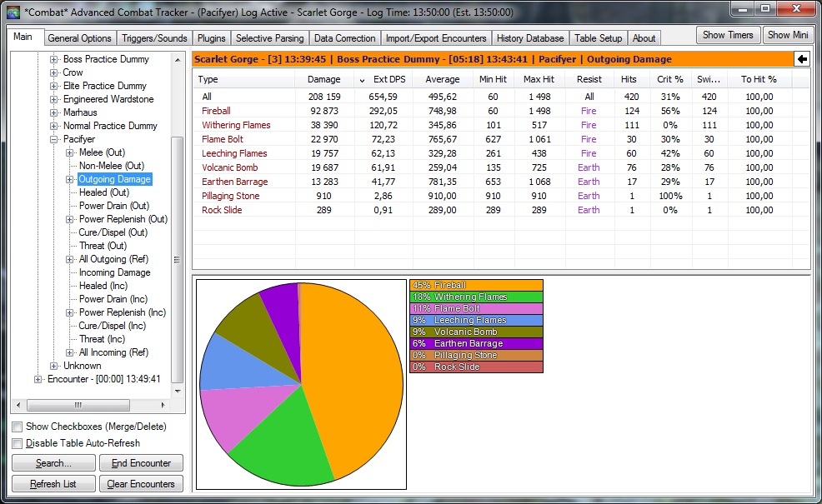Viewport: 822px width, 504px height.
Task: Switch to Selective Parsing tab
Action: 269,38
